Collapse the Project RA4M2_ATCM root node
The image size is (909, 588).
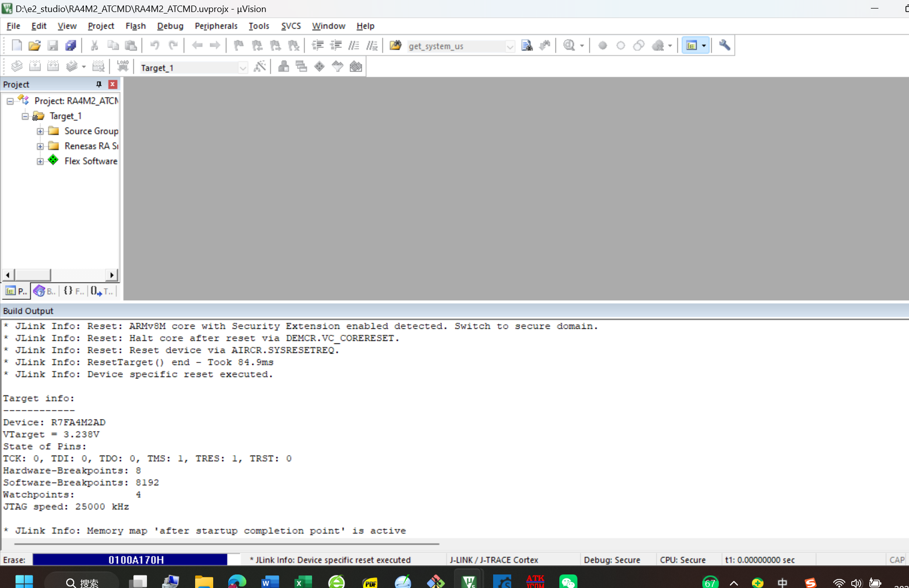(10, 101)
